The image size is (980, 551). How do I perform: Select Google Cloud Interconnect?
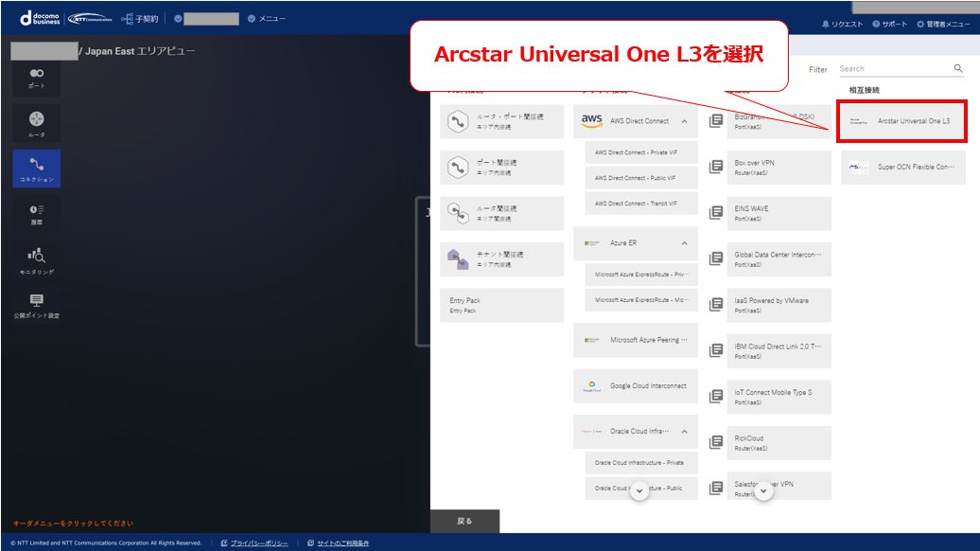click(636, 386)
